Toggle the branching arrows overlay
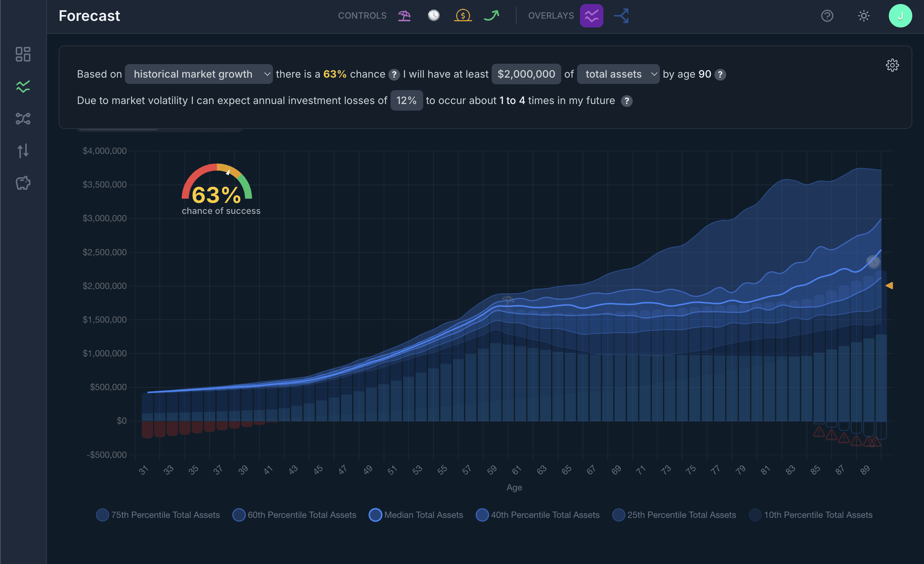 [x=621, y=16]
